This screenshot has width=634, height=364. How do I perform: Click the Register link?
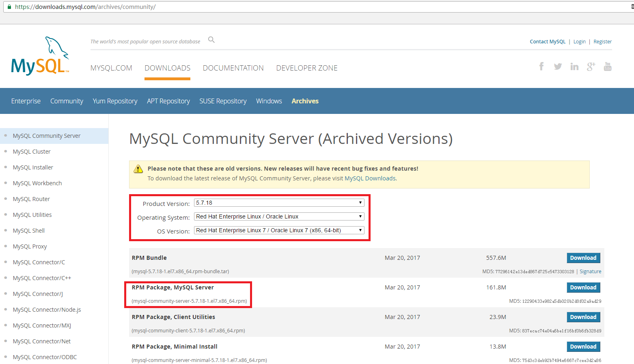click(x=603, y=42)
